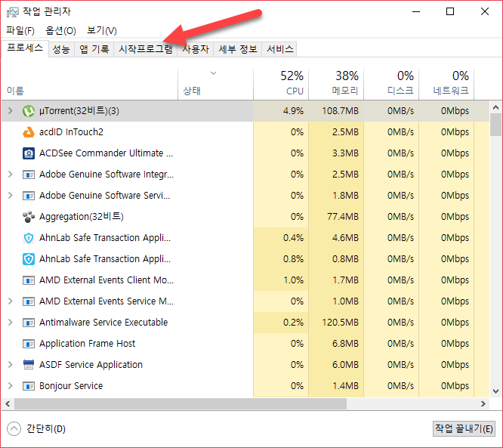Click the Bonjour Service icon

(29, 386)
